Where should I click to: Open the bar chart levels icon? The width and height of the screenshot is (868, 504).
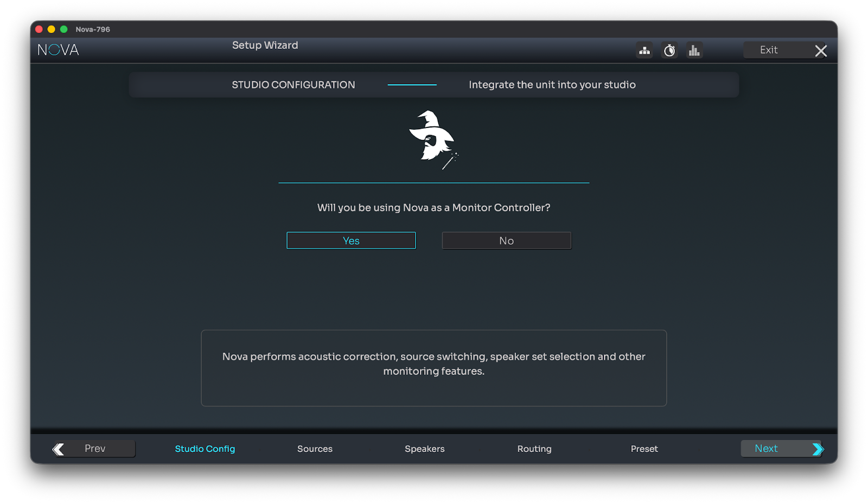tap(694, 50)
